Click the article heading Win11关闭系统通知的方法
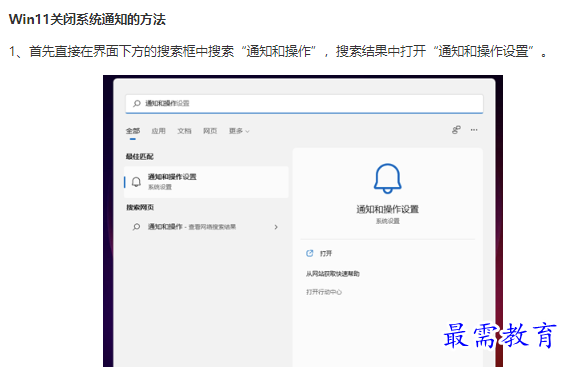The height and width of the screenshot is (367, 565). click(x=87, y=19)
